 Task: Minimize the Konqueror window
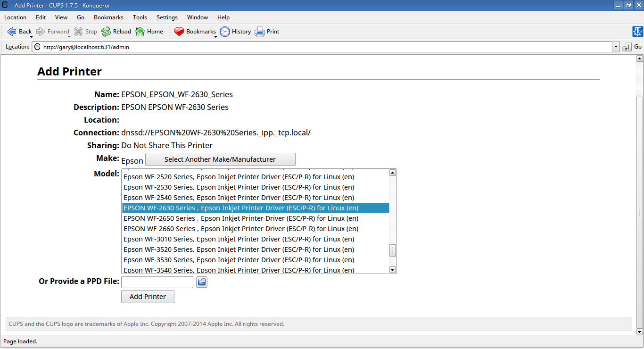coord(618,5)
